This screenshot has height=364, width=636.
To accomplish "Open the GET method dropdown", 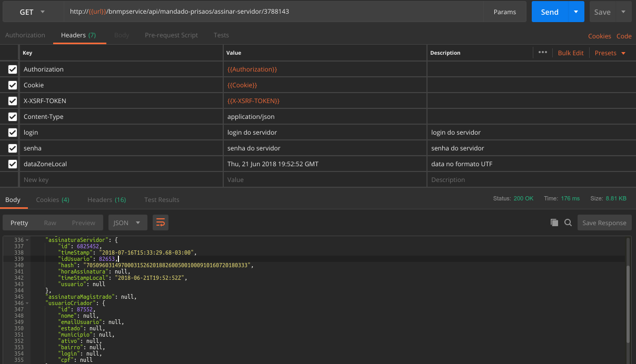I will click(x=33, y=12).
